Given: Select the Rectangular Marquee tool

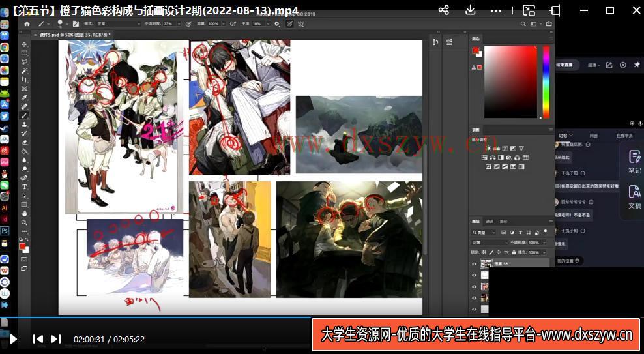Looking at the screenshot, I should (24, 53).
